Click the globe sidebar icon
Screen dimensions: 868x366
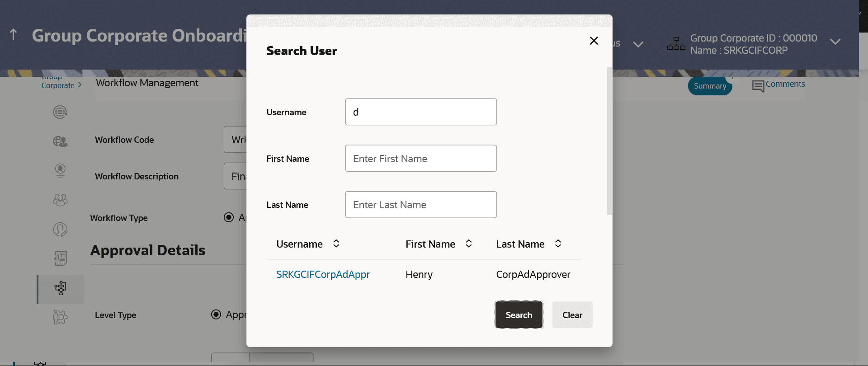[x=60, y=112]
